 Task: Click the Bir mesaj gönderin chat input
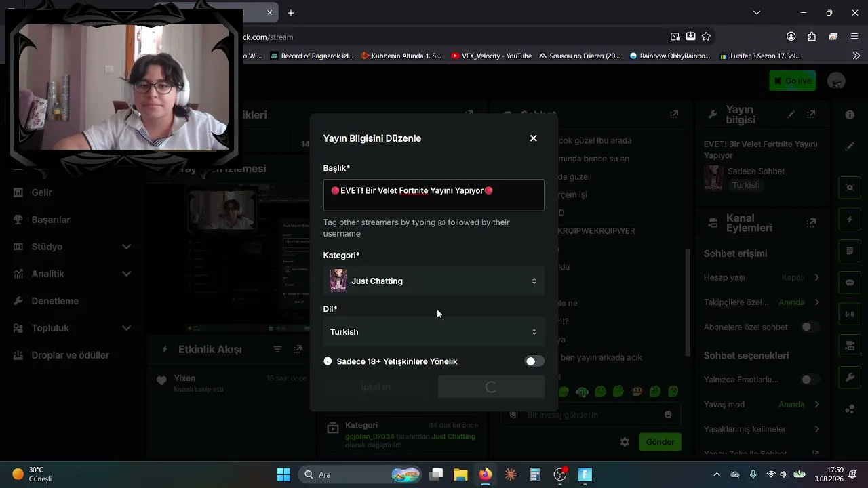(x=590, y=414)
